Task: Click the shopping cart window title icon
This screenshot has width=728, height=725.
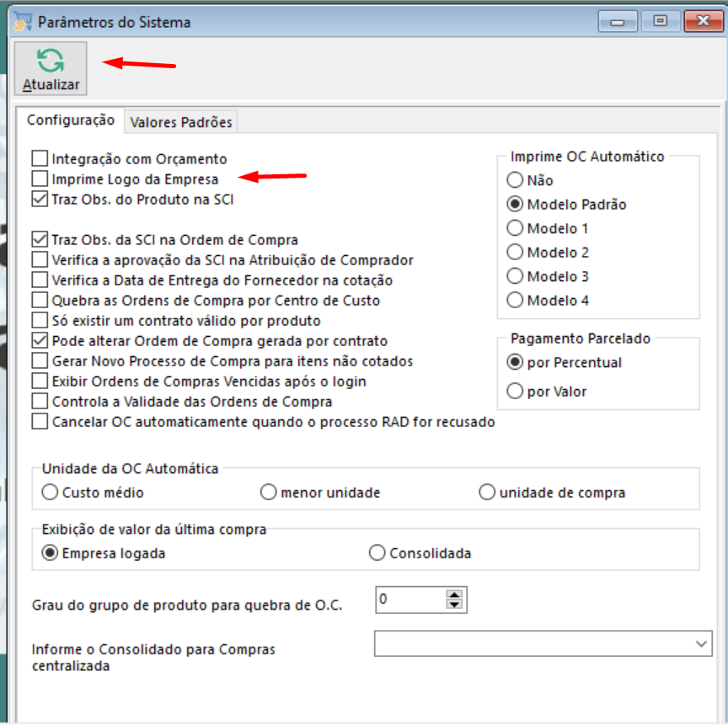Action: click(22, 22)
